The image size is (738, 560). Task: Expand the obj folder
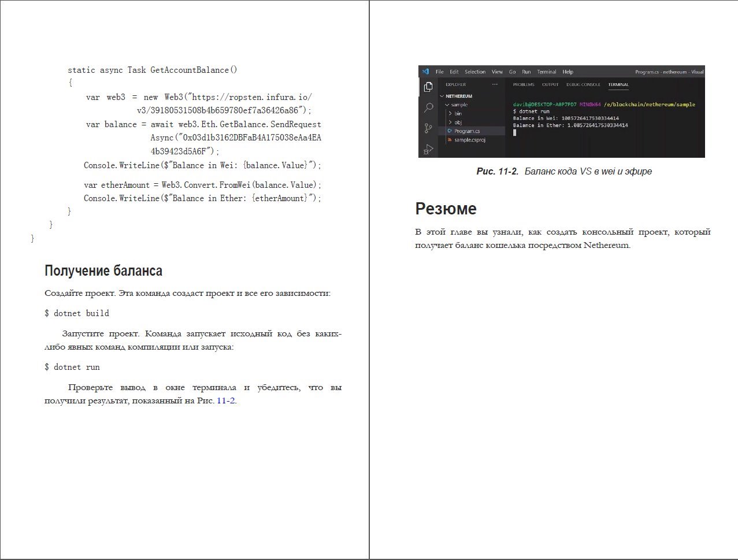455,122
